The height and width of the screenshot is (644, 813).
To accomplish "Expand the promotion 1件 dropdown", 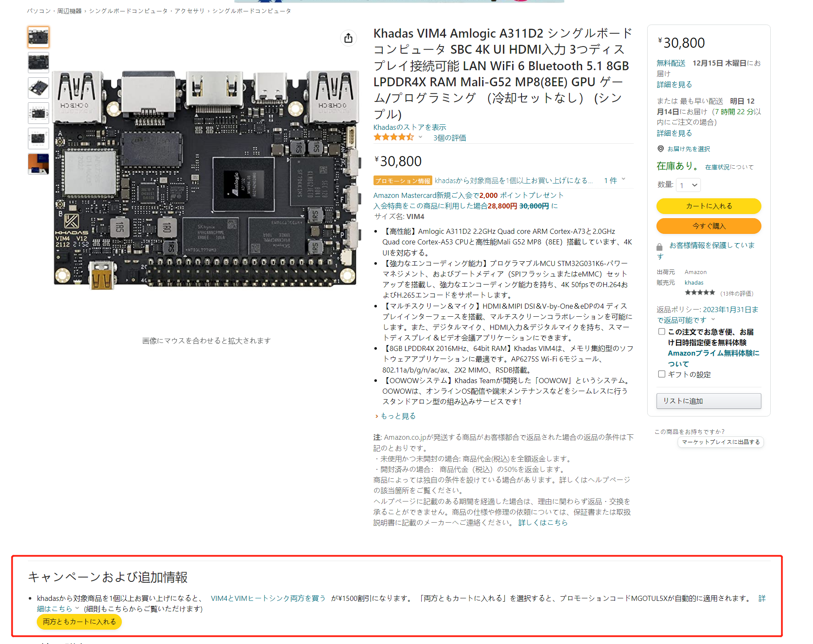I will 615,181.
